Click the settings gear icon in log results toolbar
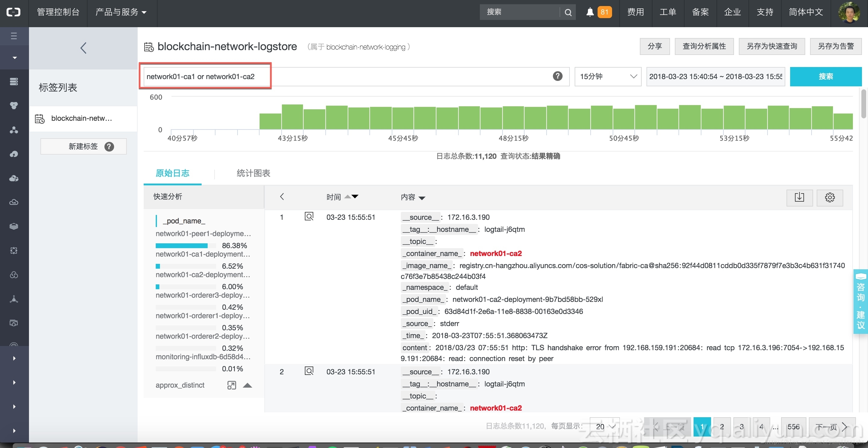This screenshot has height=448, width=868. tap(830, 197)
